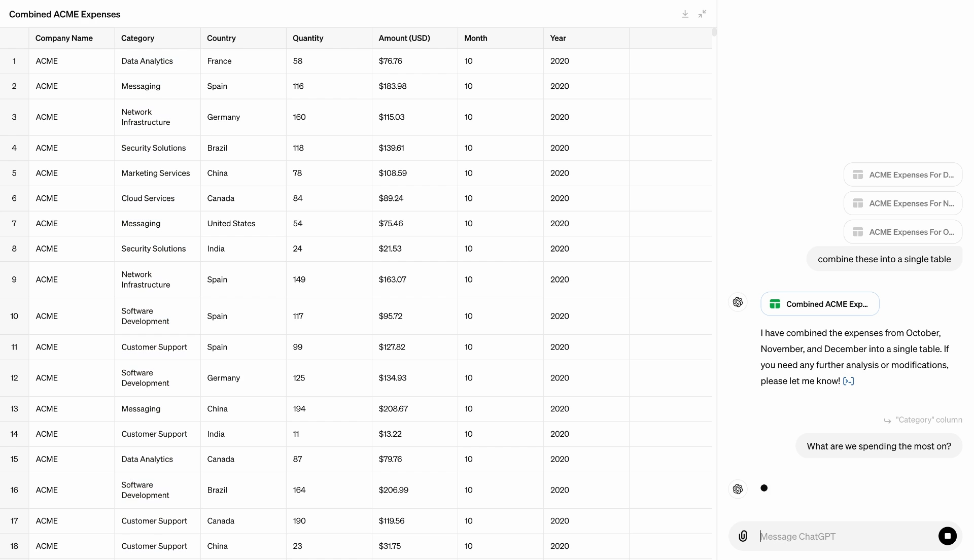Stop generating the response
Screen dimensions: 974x560
[x=947, y=536]
